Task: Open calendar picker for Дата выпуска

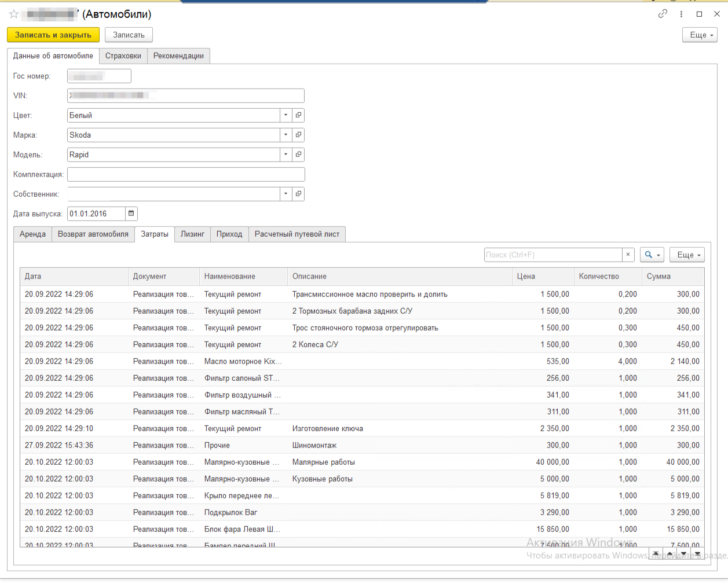Action: [x=131, y=214]
